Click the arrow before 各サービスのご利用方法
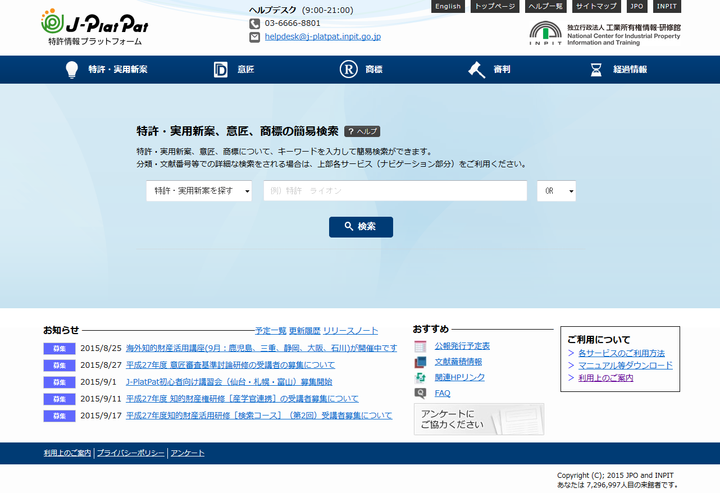 571,353
